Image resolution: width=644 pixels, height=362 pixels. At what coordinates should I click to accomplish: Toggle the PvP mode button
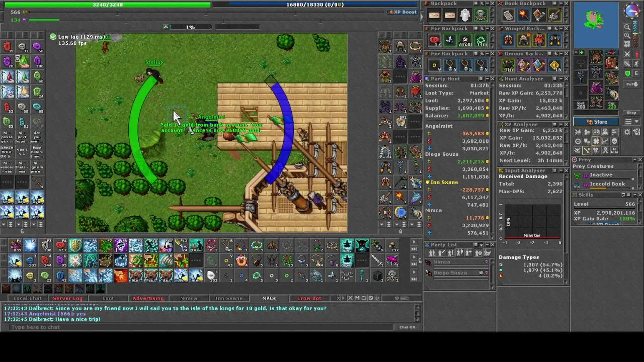[x=632, y=84]
